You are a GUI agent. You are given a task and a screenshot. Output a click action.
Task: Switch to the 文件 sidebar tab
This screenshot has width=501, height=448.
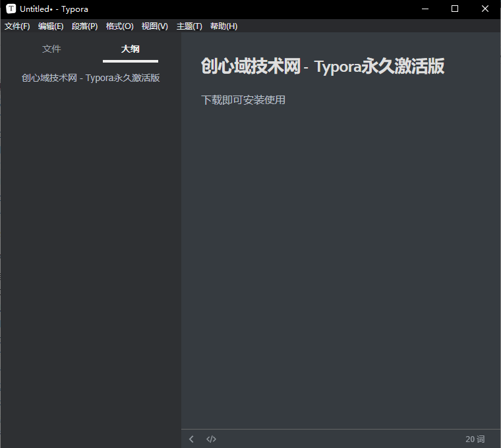pyautogui.click(x=51, y=49)
